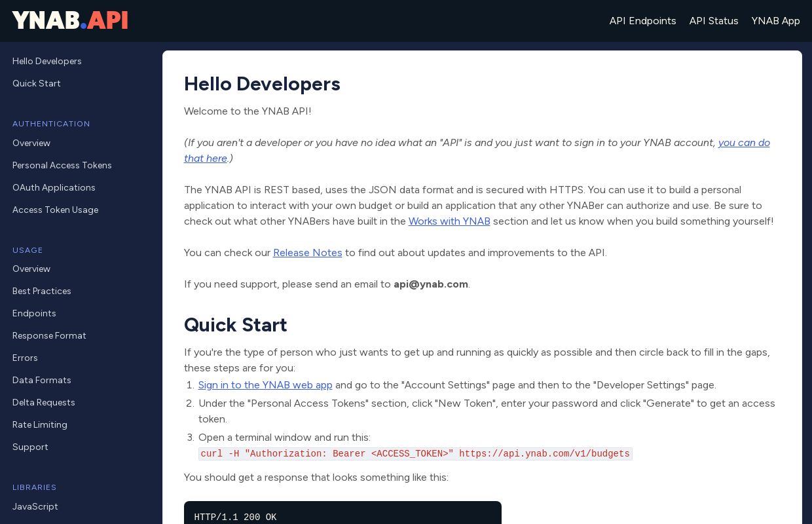This screenshot has height=524, width=812.
Task: Click "Sign in to the YNAB web app" link
Action: pyautogui.click(x=265, y=385)
